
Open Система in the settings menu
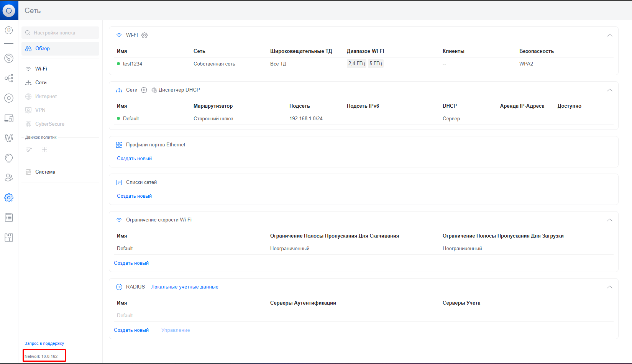click(45, 172)
